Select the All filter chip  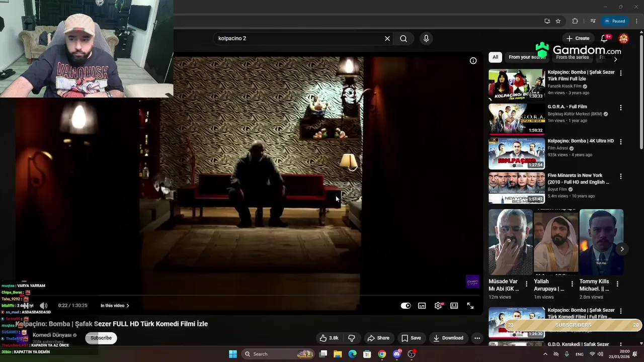496,57
